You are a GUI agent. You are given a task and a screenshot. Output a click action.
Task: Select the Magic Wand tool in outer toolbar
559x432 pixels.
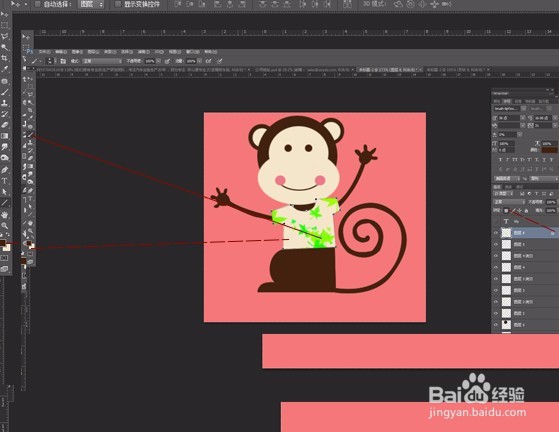5,47
